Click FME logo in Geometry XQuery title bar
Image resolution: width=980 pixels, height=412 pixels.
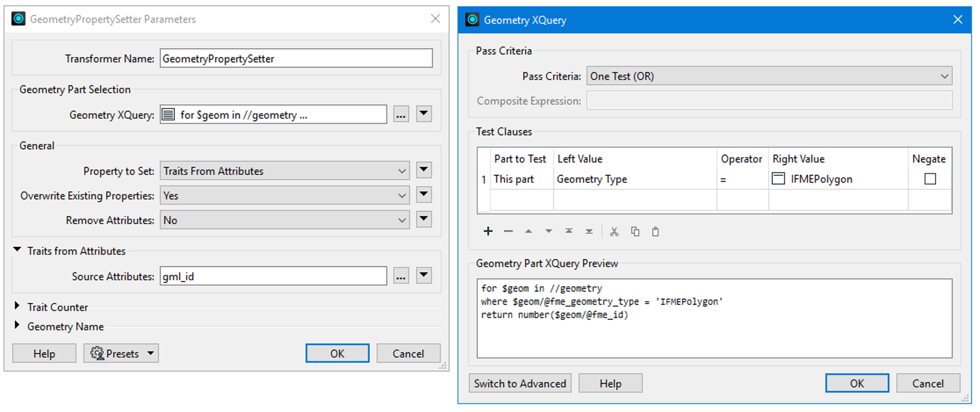coord(472,20)
